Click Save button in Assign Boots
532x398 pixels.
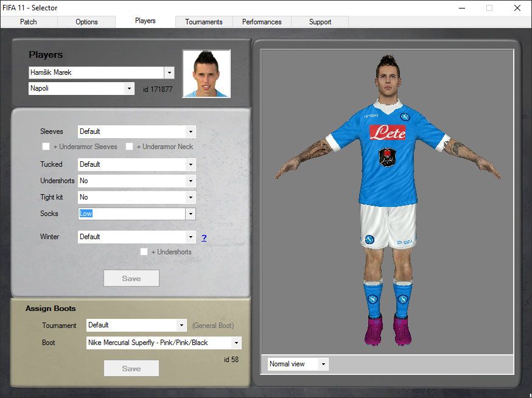coord(131,368)
